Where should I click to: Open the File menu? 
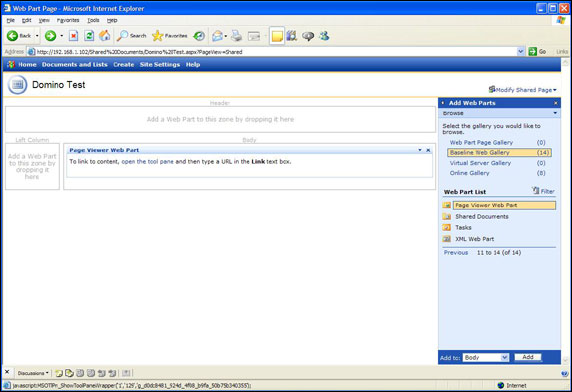pos(11,20)
